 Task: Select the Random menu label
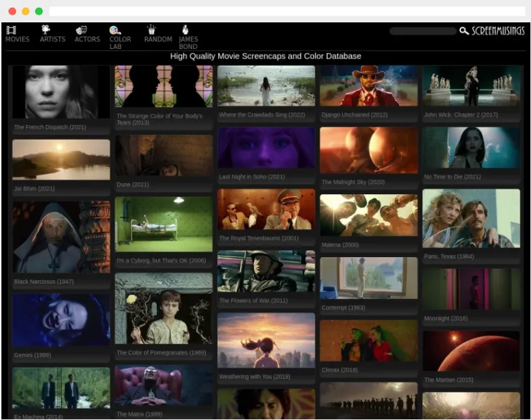[158, 39]
